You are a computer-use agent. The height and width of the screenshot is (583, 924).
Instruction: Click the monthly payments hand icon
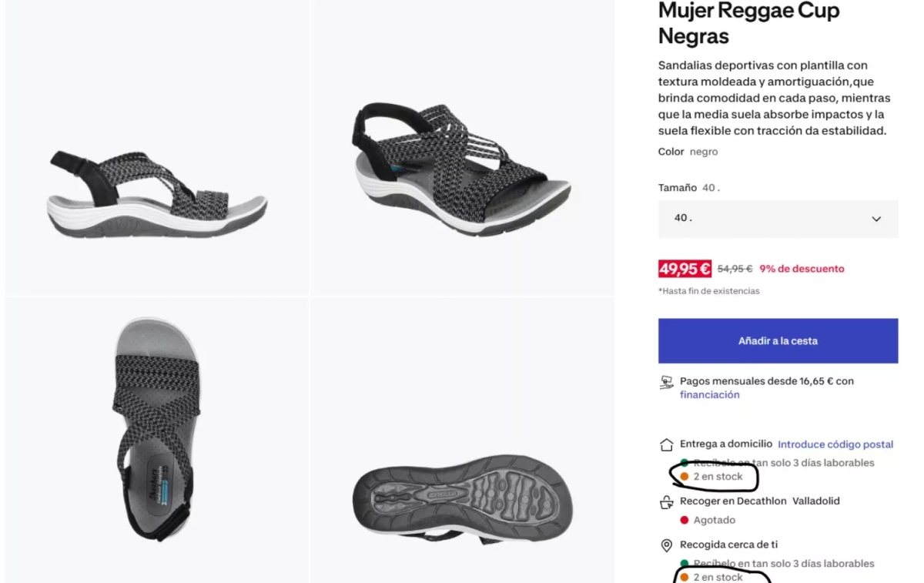(x=667, y=382)
